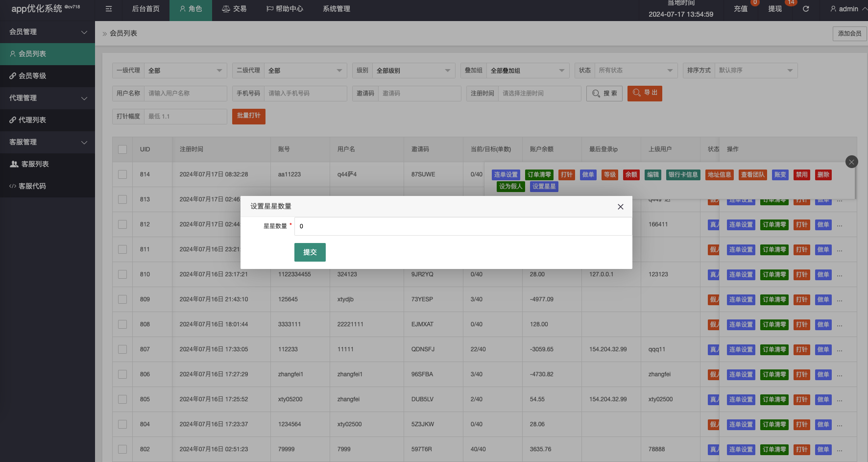This screenshot has height=462, width=868.
Task: Click the refresh icon in top bar
Action: click(x=806, y=9)
